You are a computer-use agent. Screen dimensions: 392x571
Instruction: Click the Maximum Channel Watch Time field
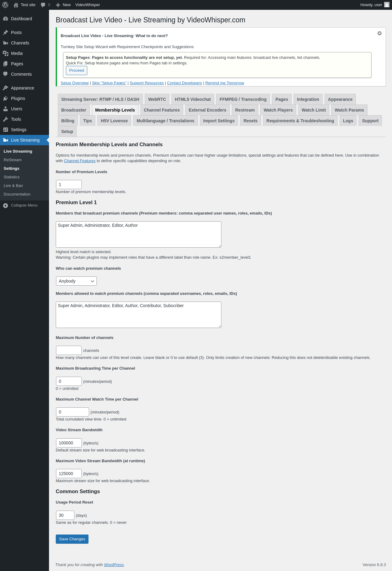[73, 412]
